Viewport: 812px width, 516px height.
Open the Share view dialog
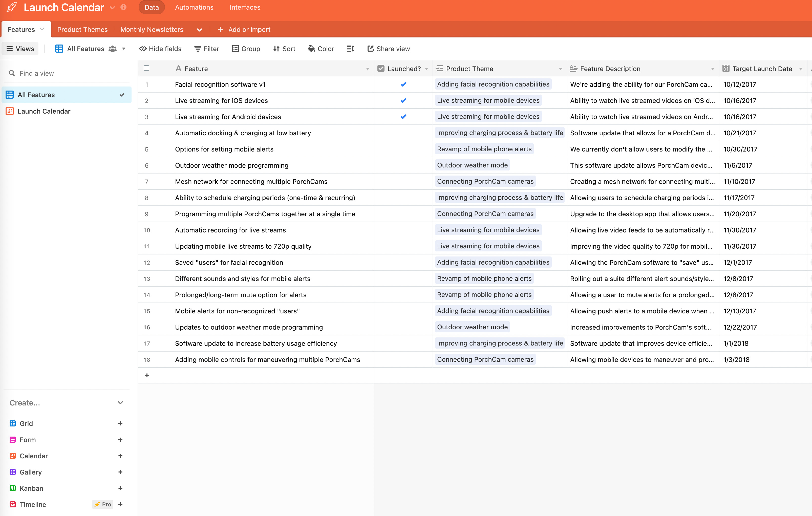(x=389, y=49)
